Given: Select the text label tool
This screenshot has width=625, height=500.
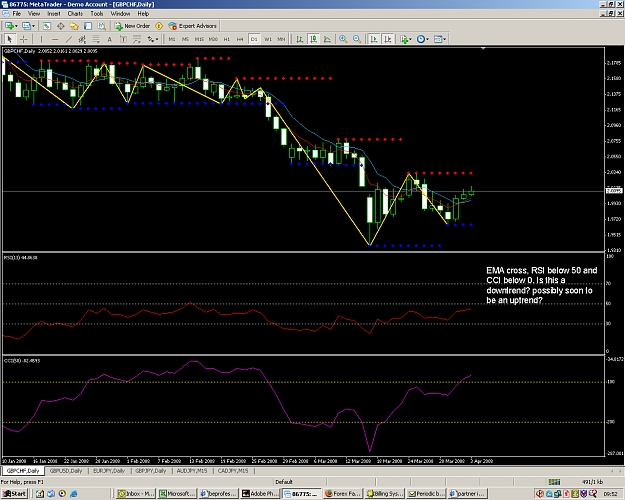Looking at the screenshot, I should click(x=123, y=39).
